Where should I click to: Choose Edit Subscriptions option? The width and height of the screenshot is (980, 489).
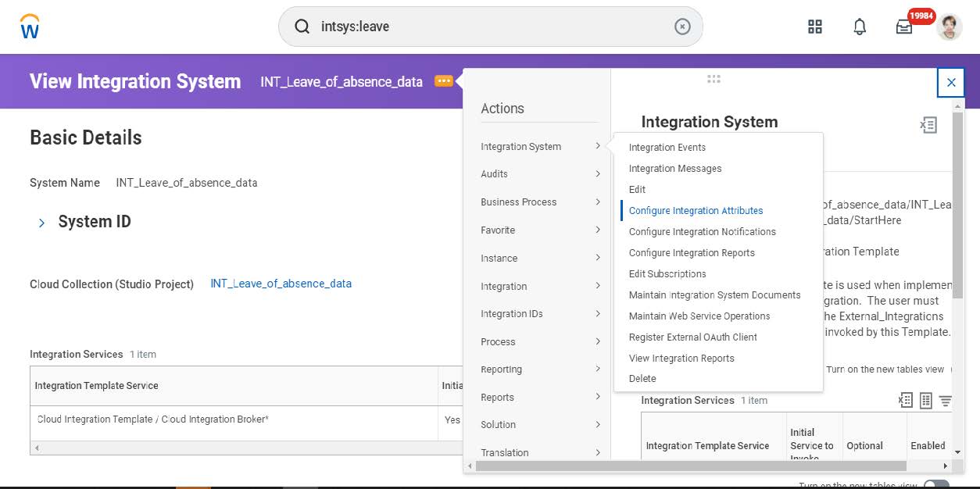pos(667,273)
